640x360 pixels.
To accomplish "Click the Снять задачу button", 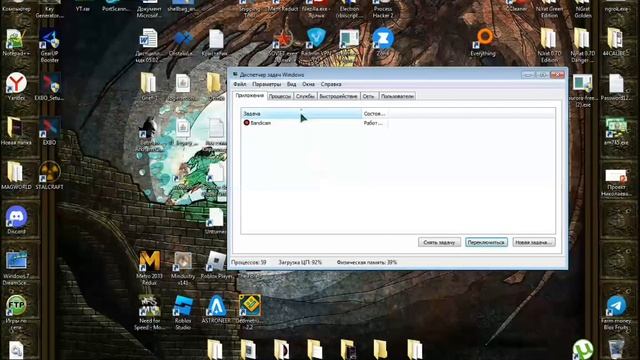I will click(439, 242).
